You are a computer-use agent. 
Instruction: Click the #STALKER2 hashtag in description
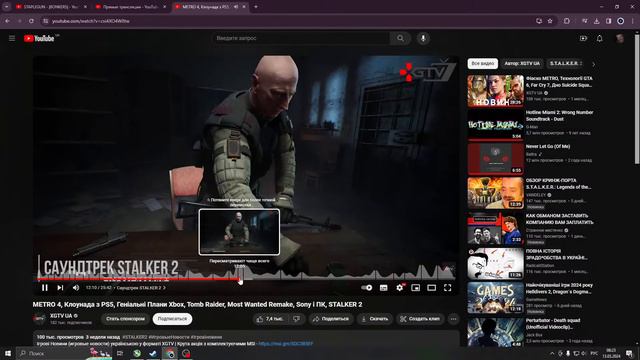coord(135,337)
